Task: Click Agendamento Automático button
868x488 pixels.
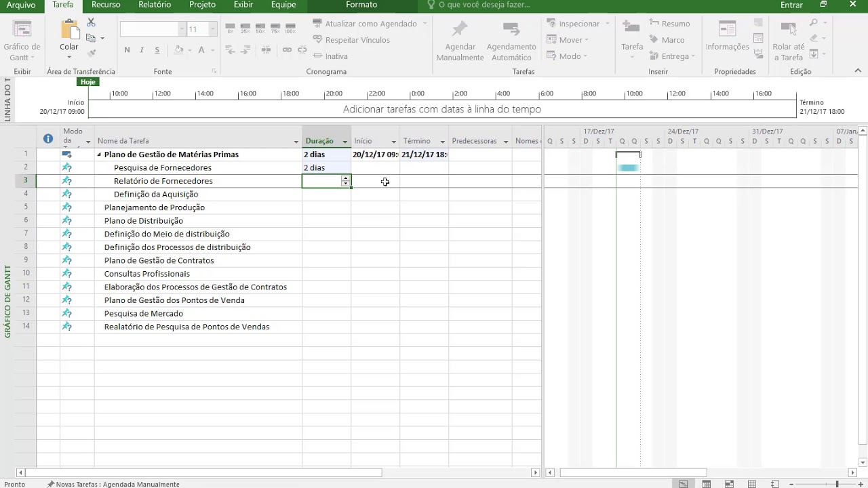Action: [511, 41]
